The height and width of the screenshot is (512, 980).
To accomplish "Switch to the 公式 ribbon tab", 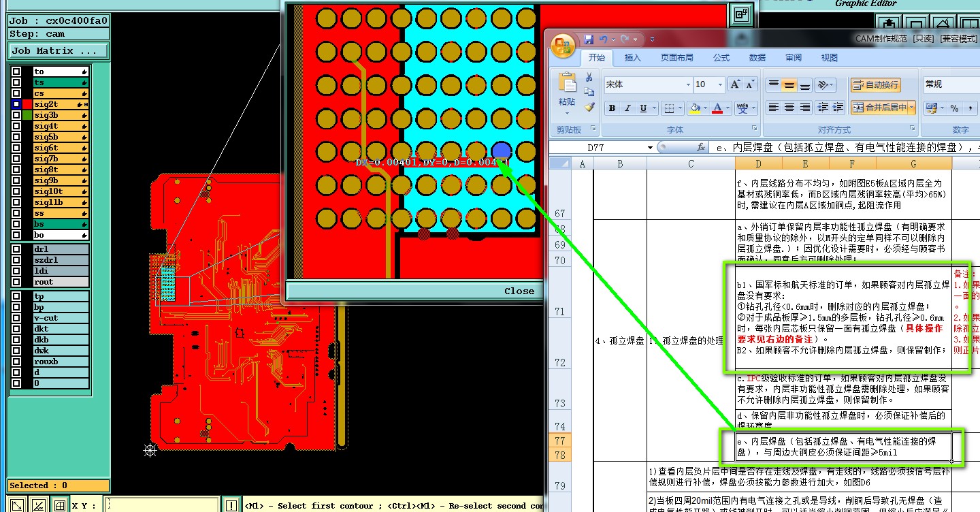I will tap(721, 58).
